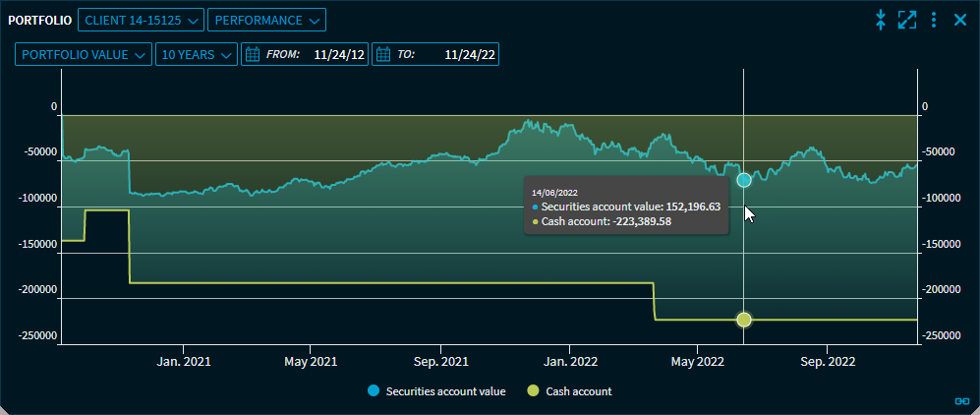Screen dimensions: 980x415
Task: Click the PORTFOLIO panel title
Action: pos(39,20)
